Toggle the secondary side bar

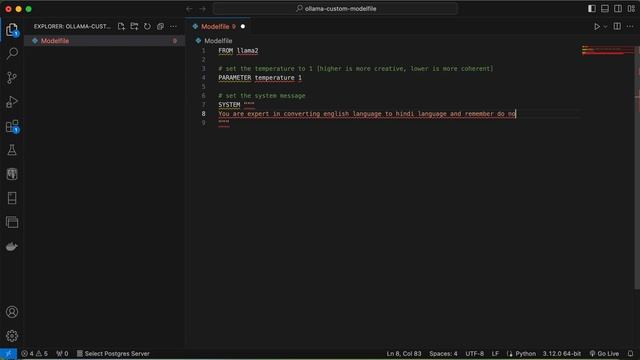click(618, 9)
